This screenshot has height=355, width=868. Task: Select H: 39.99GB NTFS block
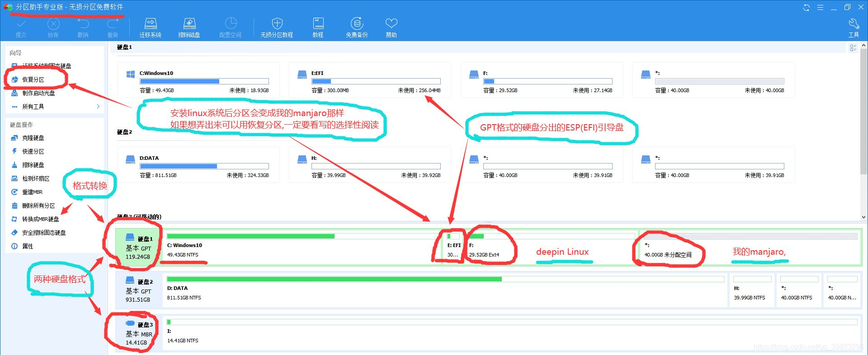click(752, 290)
